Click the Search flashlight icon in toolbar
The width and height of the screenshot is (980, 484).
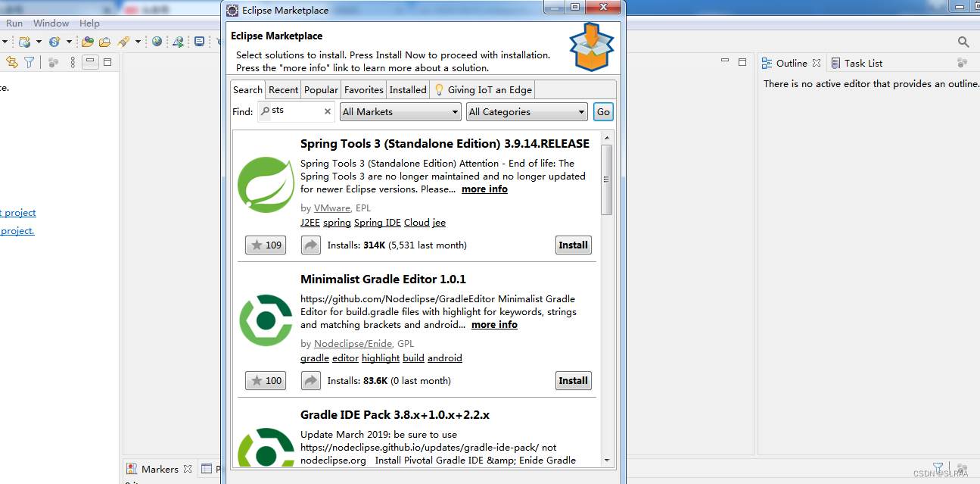pyautogui.click(x=123, y=42)
